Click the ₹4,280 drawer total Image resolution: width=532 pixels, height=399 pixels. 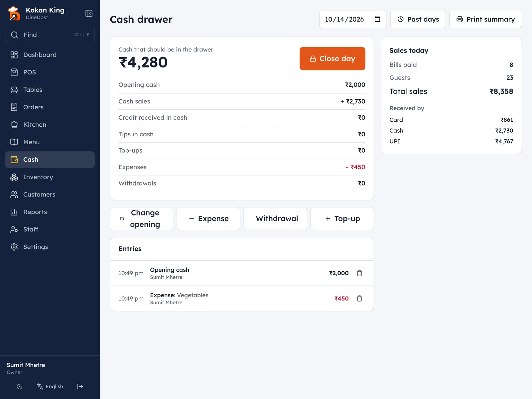click(143, 63)
